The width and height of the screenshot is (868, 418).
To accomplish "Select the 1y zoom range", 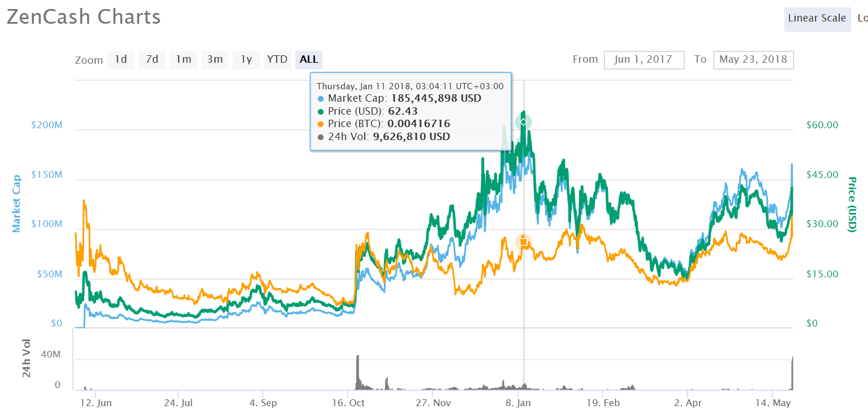I will 246,59.
